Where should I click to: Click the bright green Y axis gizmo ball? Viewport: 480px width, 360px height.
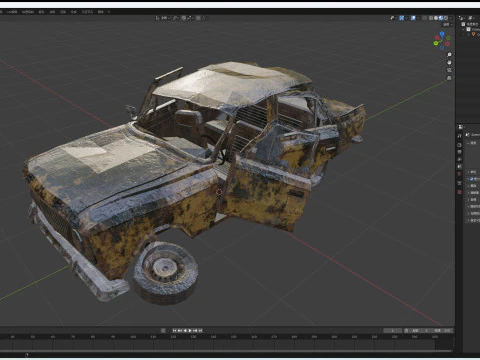(x=436, y=43)
